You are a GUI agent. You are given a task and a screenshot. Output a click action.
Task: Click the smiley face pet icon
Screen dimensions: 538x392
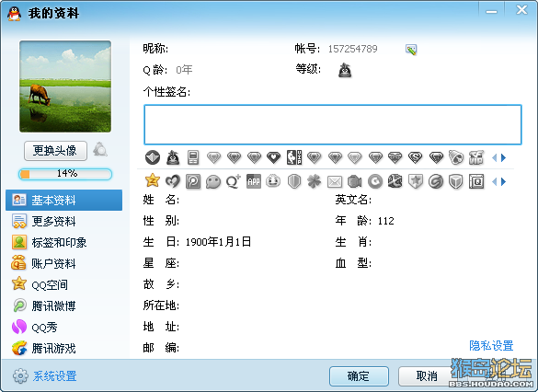click(273, 181)
